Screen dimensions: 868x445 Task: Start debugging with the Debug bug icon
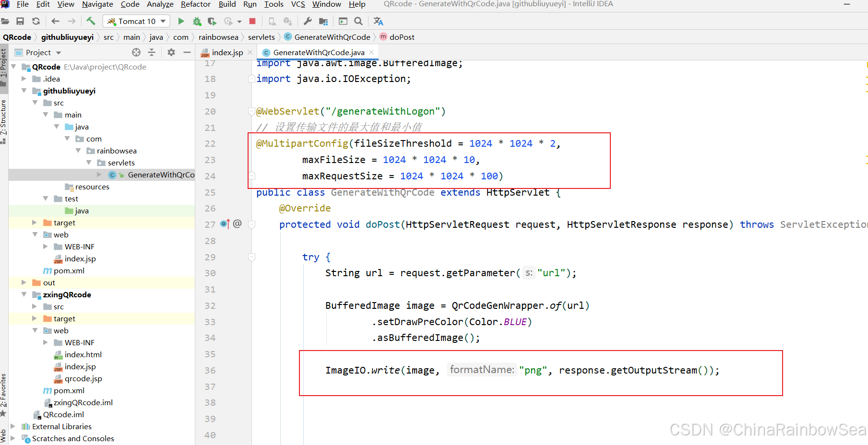coord(197,21)
